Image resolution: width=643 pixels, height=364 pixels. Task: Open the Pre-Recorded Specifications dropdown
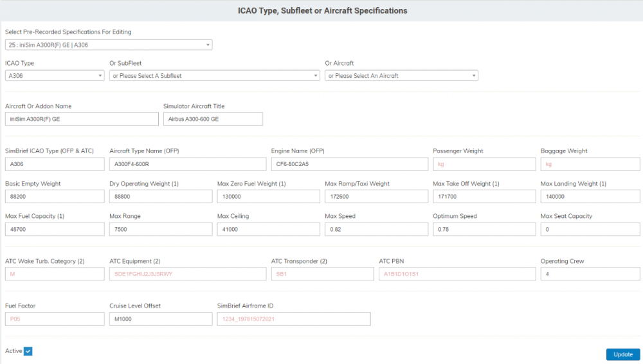pos(109,45)
